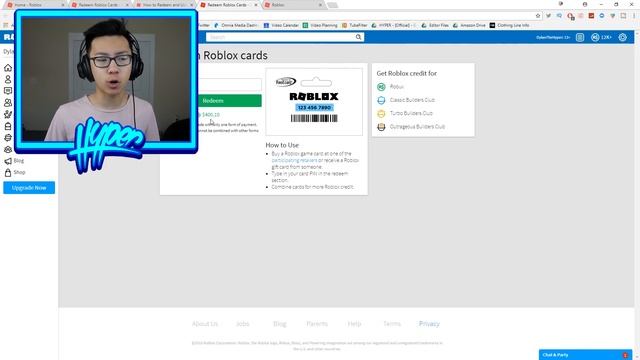Open the About Us footer link

pos(204,324)
